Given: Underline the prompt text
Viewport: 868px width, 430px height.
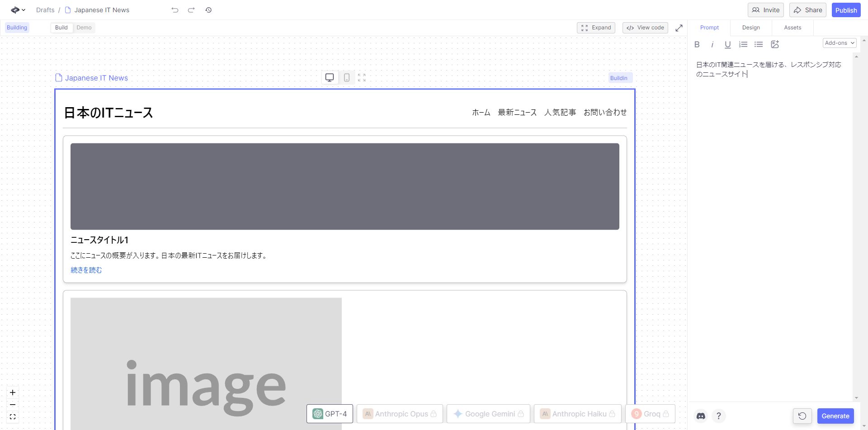Looking at the screenshot, I should tap(727, 44).
